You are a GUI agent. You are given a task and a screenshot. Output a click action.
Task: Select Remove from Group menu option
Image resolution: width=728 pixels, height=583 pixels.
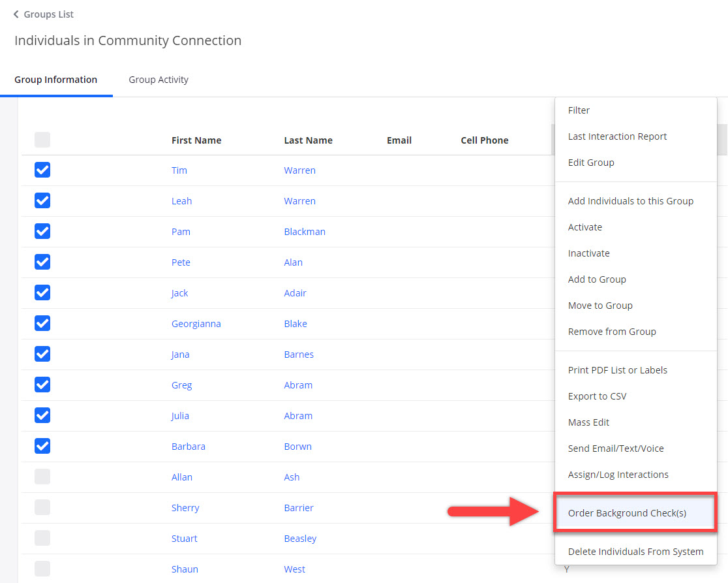612,332
